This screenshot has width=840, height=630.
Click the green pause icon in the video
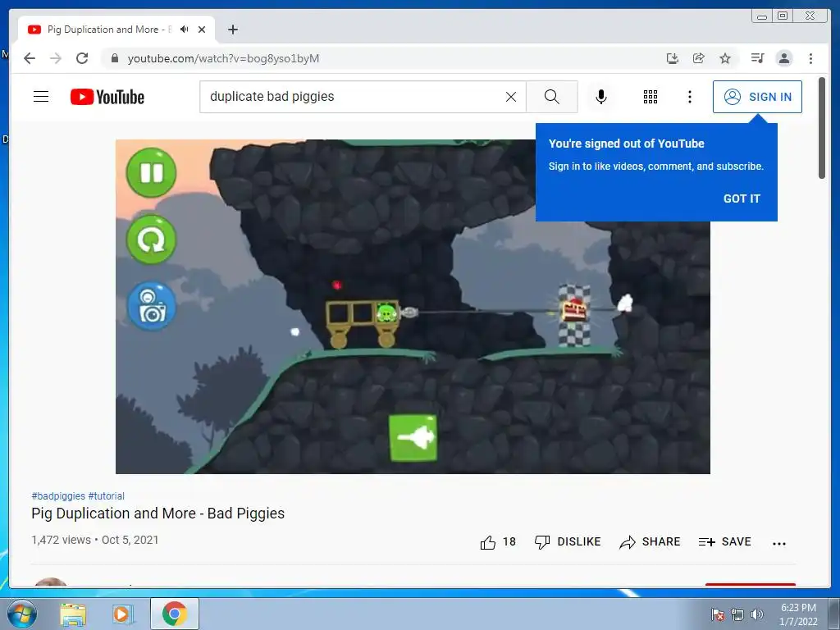pyautogui.click(x=151, y=173)
